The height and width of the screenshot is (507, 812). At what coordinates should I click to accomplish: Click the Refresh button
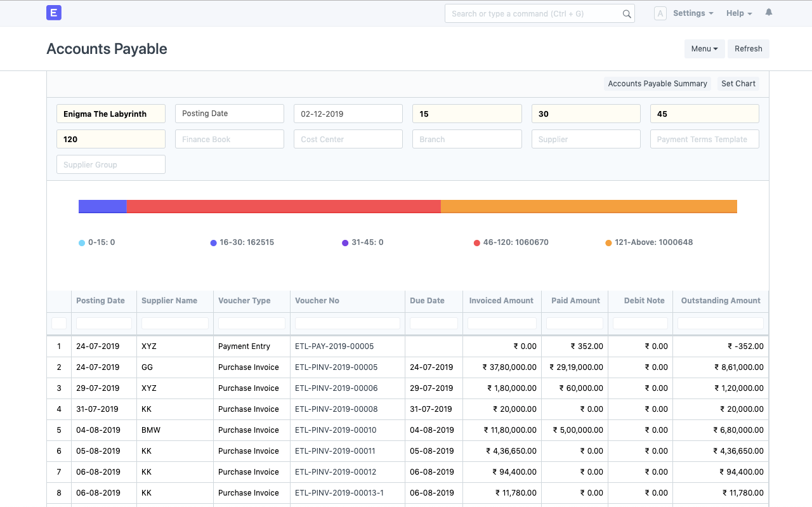click(x=748, y=48)
